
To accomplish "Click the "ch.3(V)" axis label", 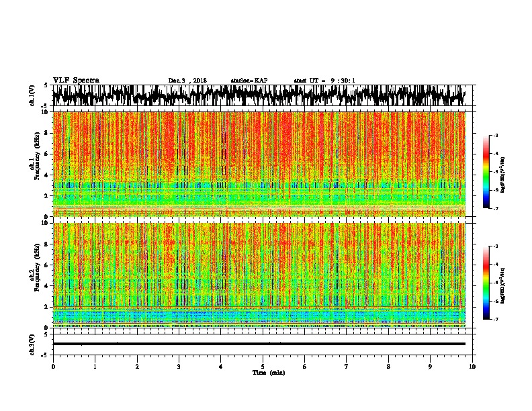I will 32,345.
